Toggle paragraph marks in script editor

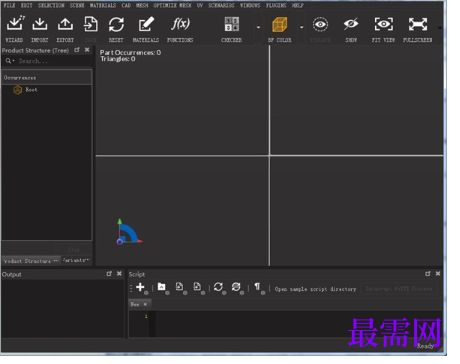coord(257,287)
